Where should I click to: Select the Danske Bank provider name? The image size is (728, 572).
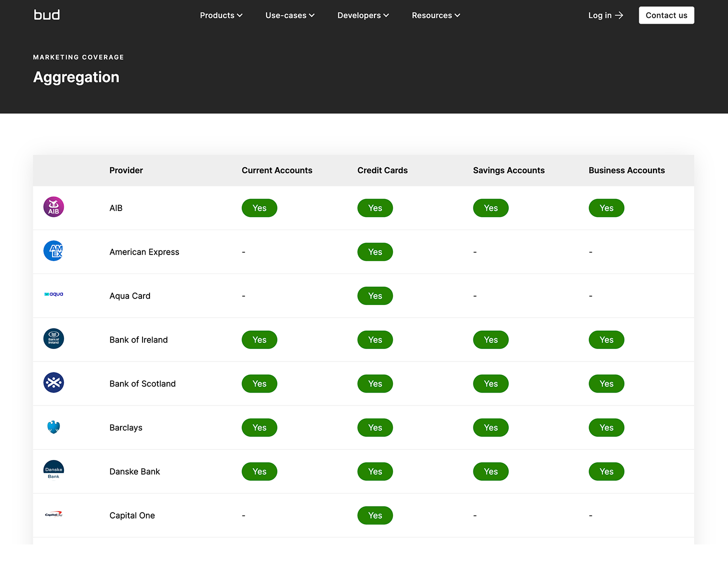(135, 472)
